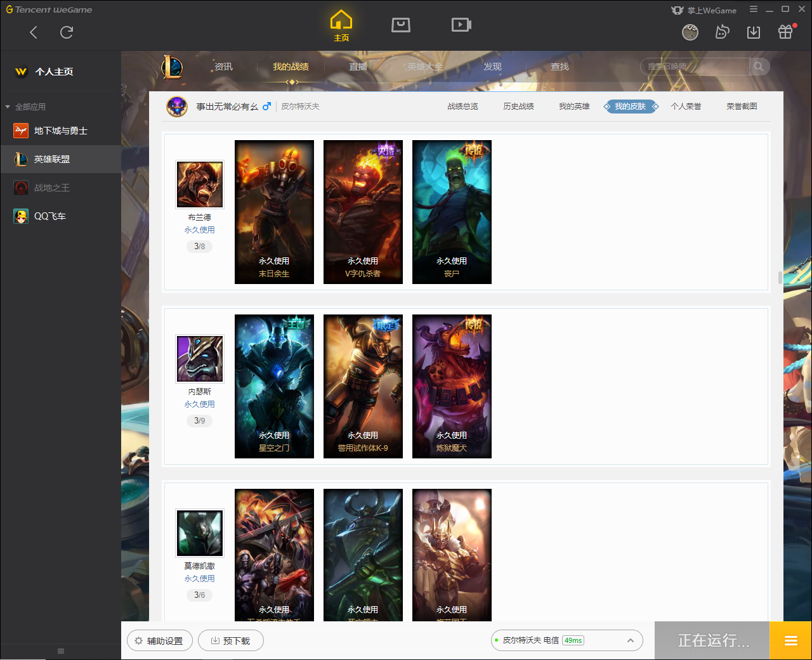Select 战地之王 in the sidebar

coord(60,188)
